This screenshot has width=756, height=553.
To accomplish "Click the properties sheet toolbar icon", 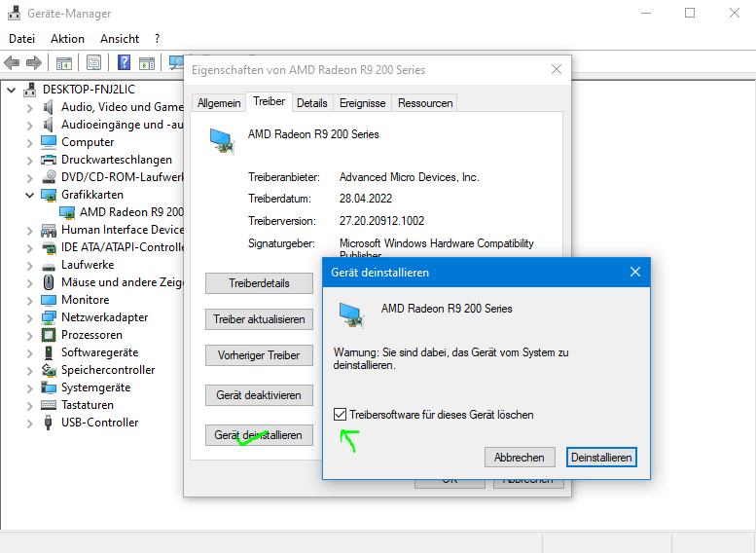I will (x=93, y=62).
